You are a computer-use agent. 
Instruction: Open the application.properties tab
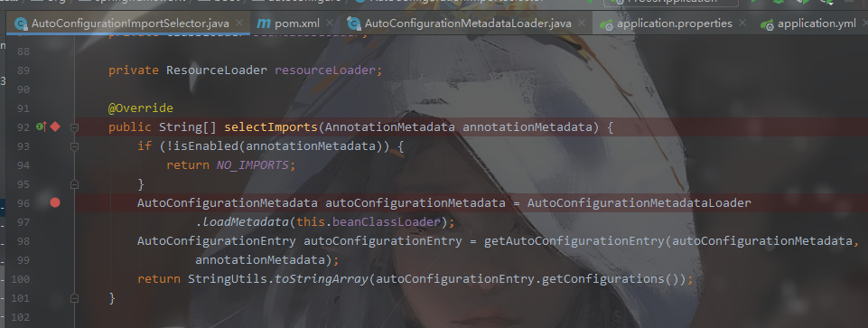(674, 23)
